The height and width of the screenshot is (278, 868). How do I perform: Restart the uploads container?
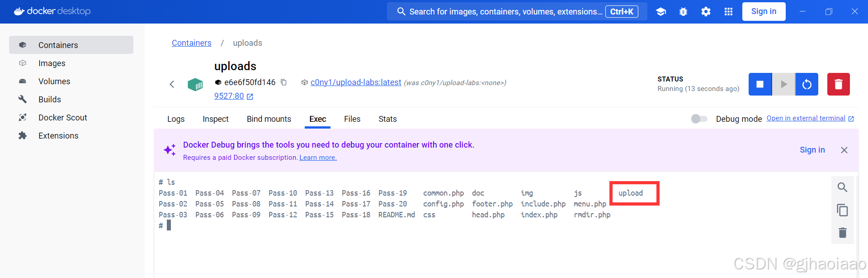(807, 84)
